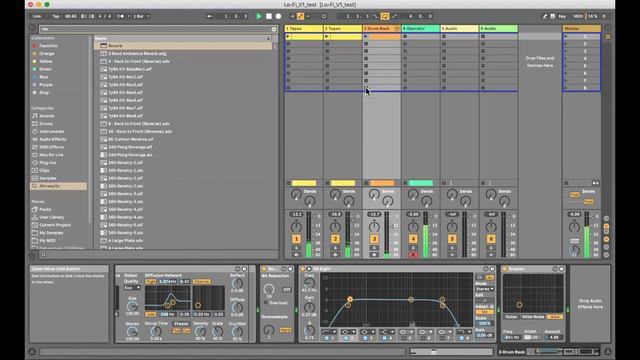This screenshot has height=360, width=640.
Task: Open User Library in Places
Action: tap(51, 217)
